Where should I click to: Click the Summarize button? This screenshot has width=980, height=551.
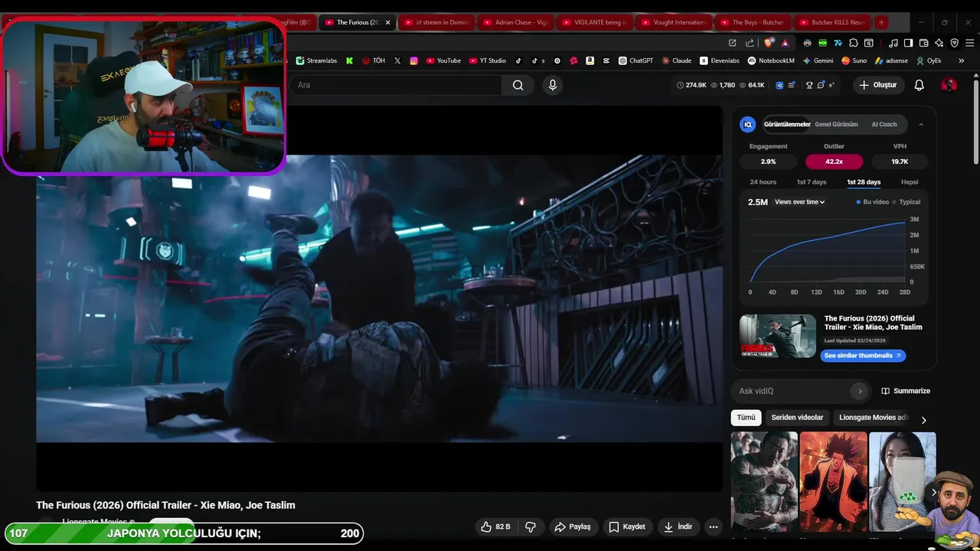point(906,391)
